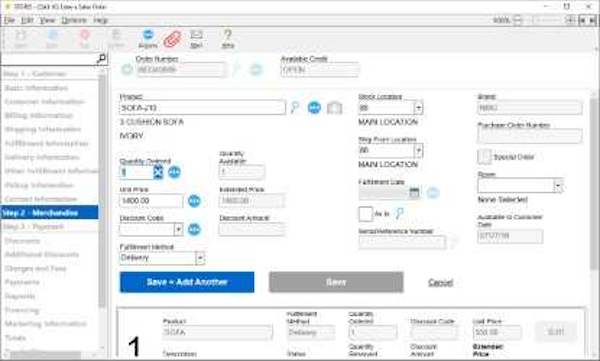Click the disabled red toolbar icon
This screenshot has height=361, width=600.
tap(85, 39)
